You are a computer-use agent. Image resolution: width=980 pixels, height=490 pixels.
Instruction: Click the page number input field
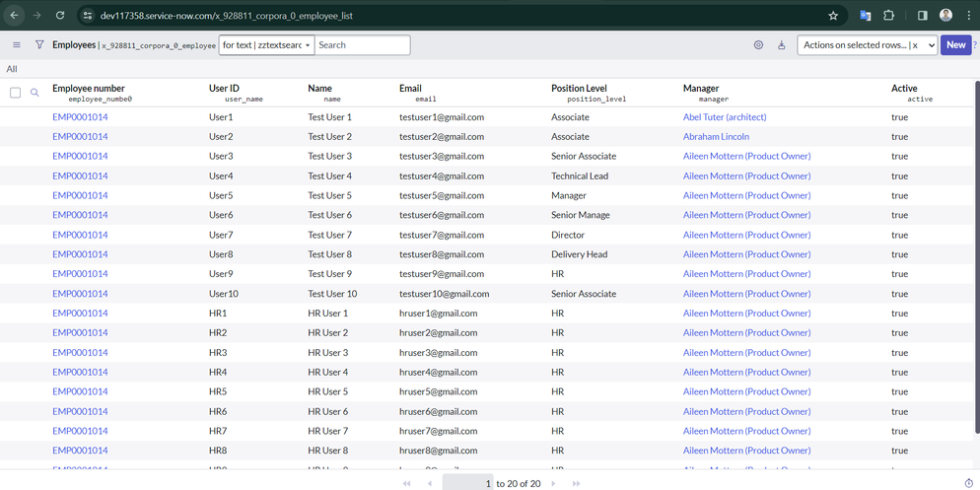(467, 484)
